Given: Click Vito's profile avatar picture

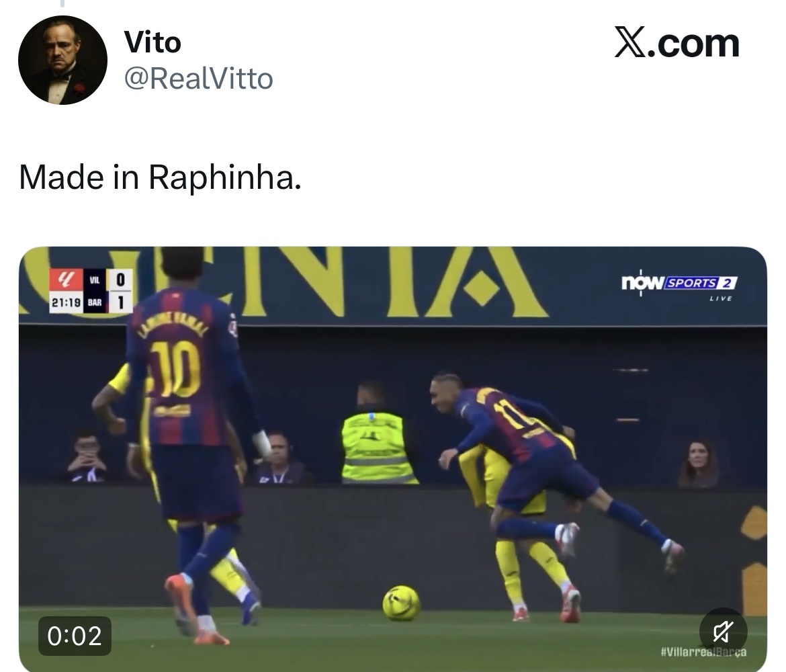Looking at the screenshot, I should coord(62,60).
